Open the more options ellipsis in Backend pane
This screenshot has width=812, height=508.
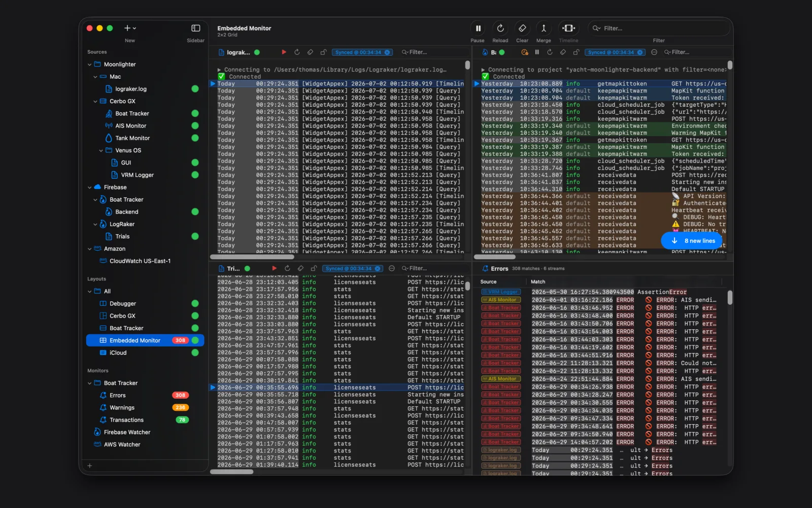(654, 52)
